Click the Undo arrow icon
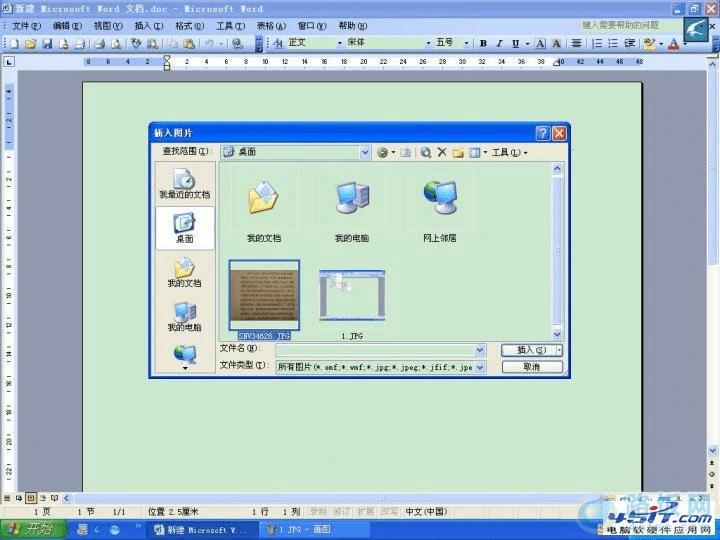The image size is (720, 540). click(209, 44)
